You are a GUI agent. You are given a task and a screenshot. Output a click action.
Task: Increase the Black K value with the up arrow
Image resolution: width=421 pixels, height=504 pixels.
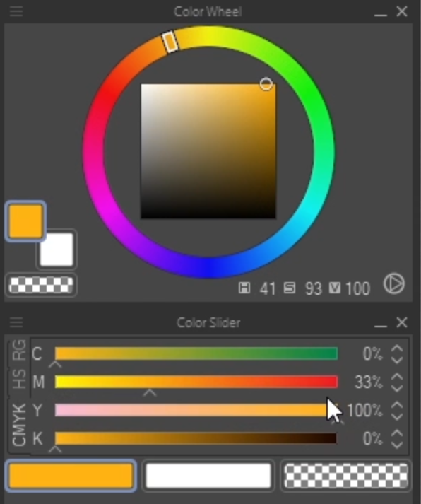397,433
